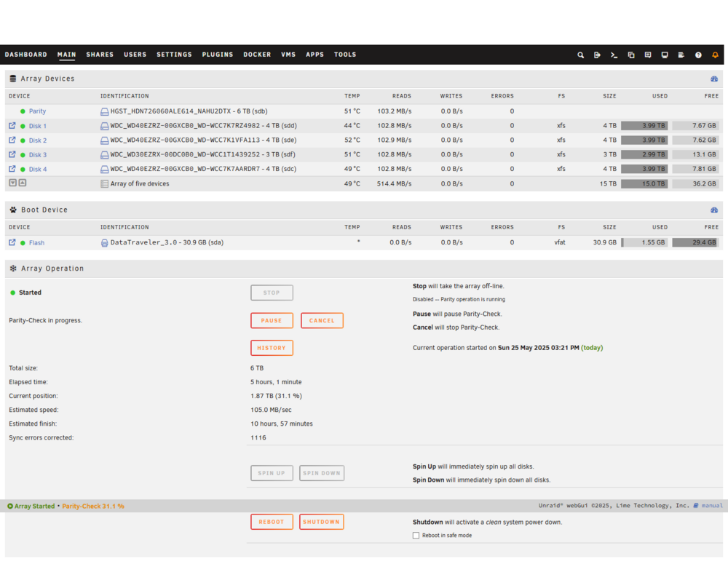Image resolution: width=728 pixels, height=572 pixels.
Task: Browse Disk 2 via its open icon
Action: (12, 140)
